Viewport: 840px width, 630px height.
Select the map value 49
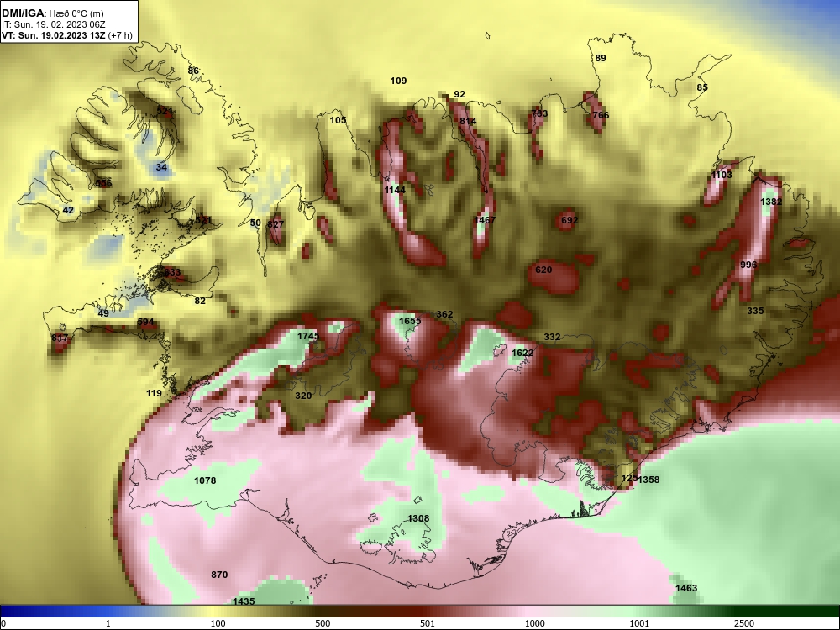tap(103, 313)
